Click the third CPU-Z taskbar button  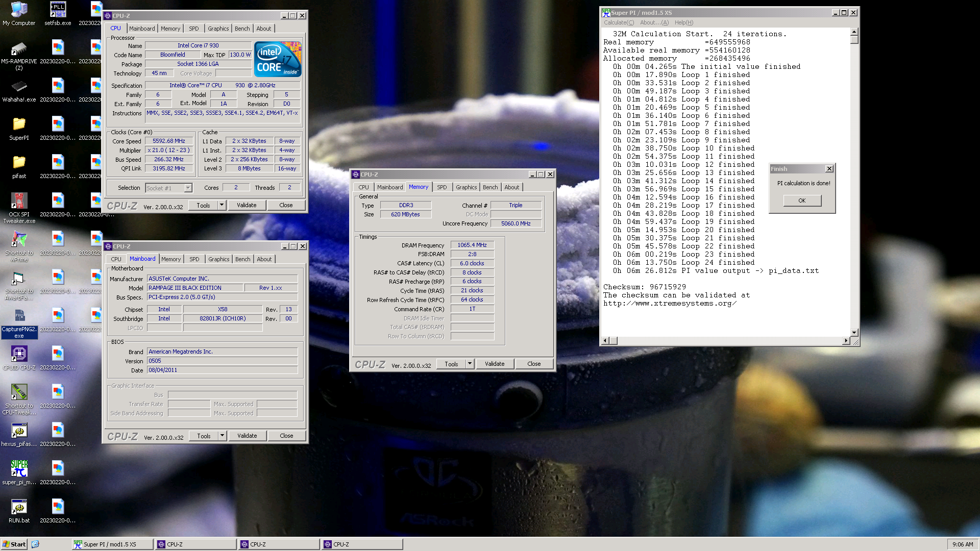(362, 544)
